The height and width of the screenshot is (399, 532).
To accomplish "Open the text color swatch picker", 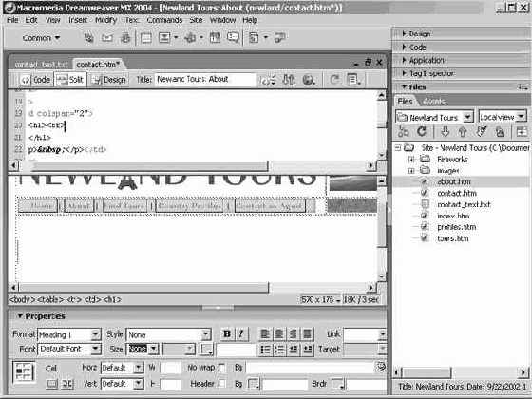I will coord(206,350).
